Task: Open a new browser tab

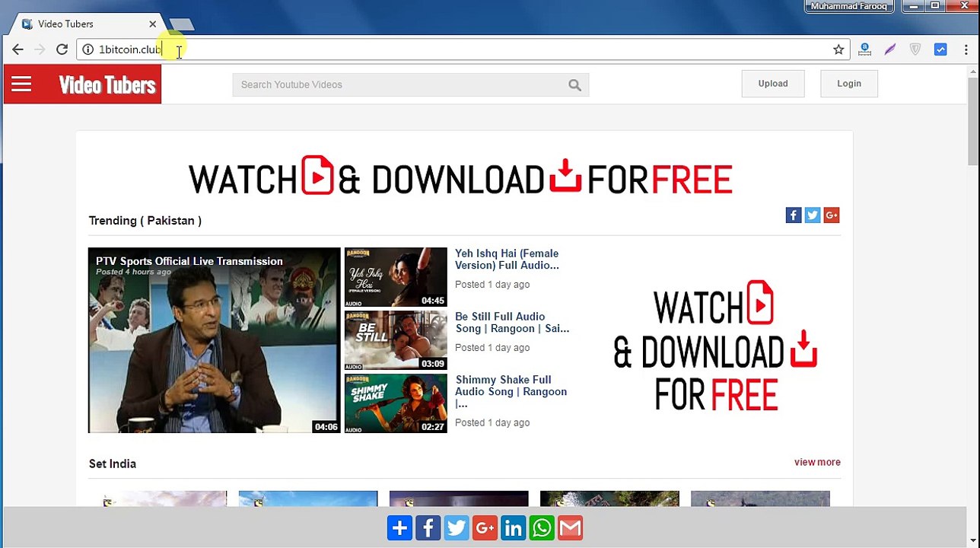Action: tap(182, 24)
